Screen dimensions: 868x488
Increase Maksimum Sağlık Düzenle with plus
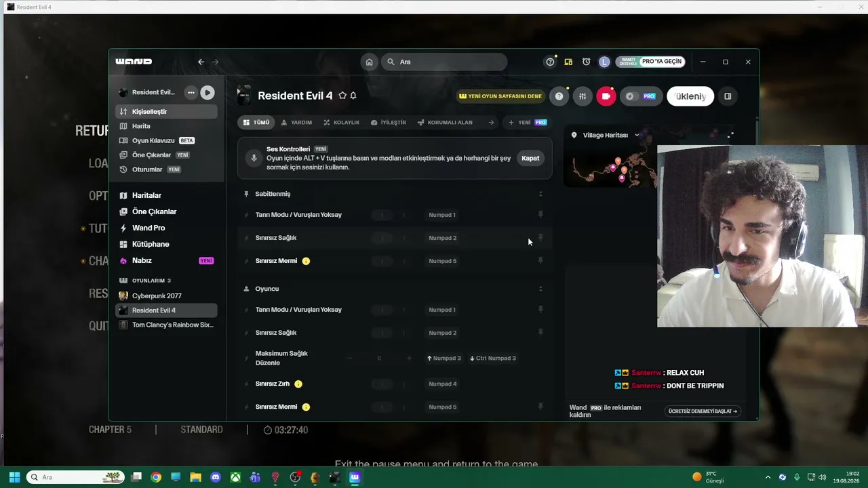[409, 358]
